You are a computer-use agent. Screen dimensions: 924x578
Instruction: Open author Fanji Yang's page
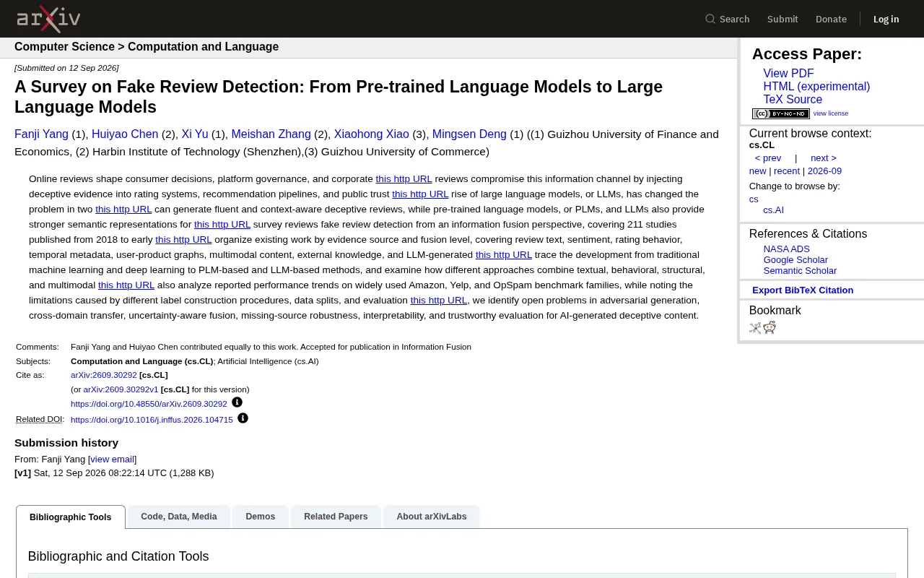pos(41,134)
